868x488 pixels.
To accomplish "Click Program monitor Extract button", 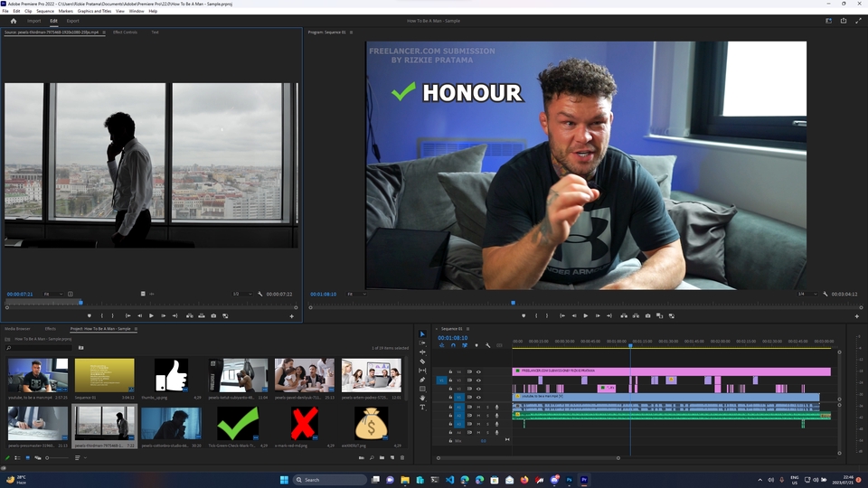I will (636, 316).
